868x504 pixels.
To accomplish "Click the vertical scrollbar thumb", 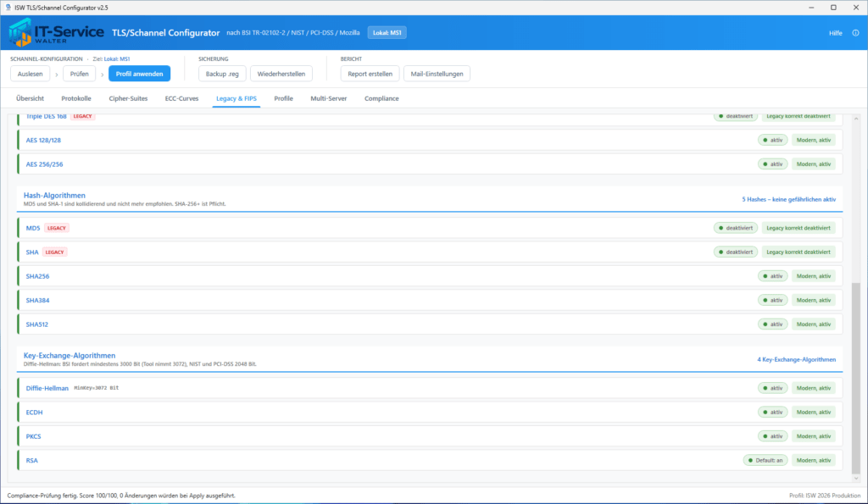I will 856,378.
